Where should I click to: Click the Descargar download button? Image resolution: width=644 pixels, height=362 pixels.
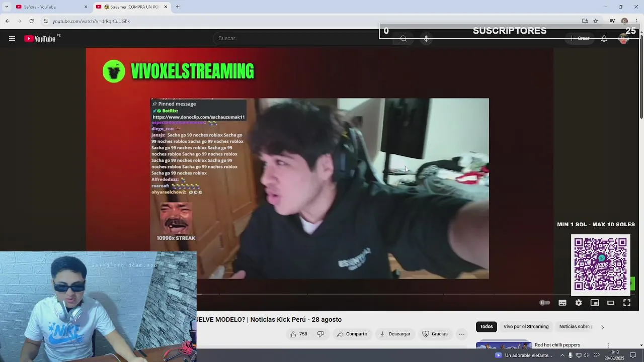[x=395, y=334]
